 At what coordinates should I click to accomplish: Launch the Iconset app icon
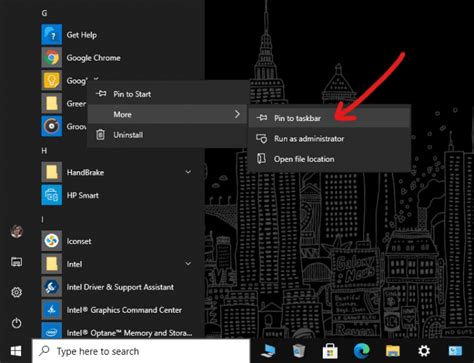point(52,241)
